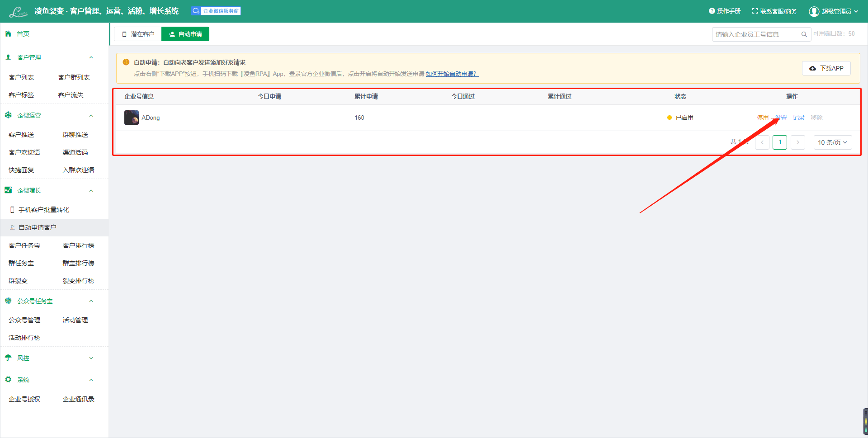868x438 pixels.
Task: Click 停用 to disable ADong account
Action: coord(762,118)
